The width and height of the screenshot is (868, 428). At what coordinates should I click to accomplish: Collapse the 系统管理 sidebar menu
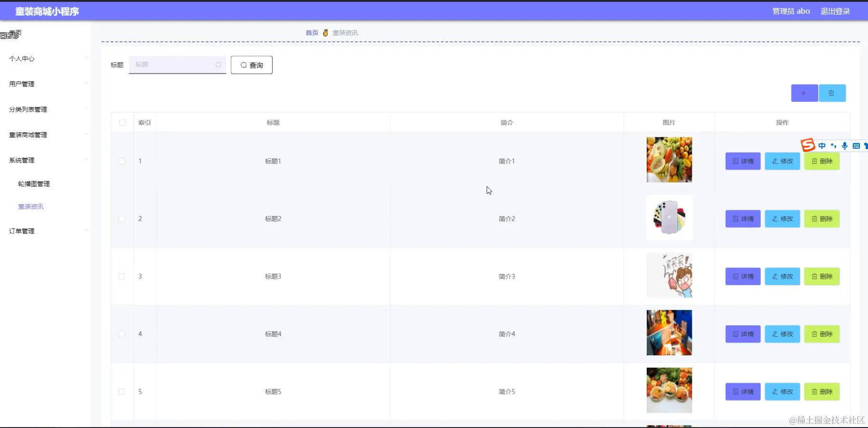tap(46, 160)
